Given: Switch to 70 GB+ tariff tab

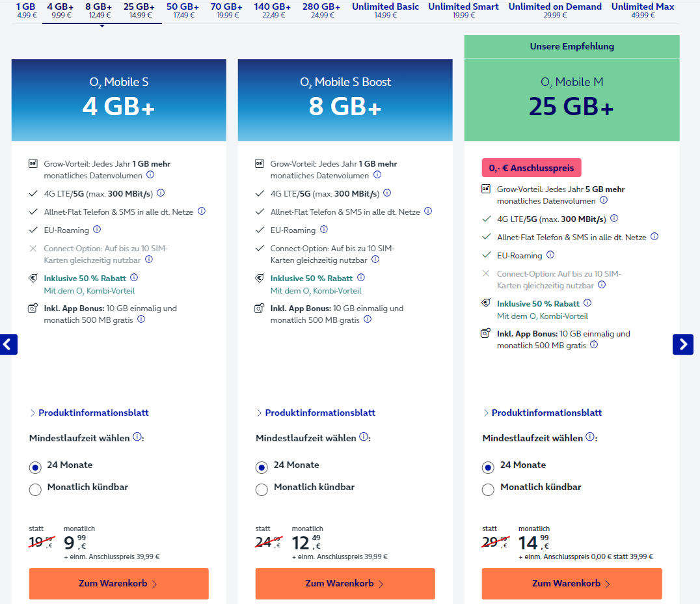Looking at the screenshot, I should point(227,10).
